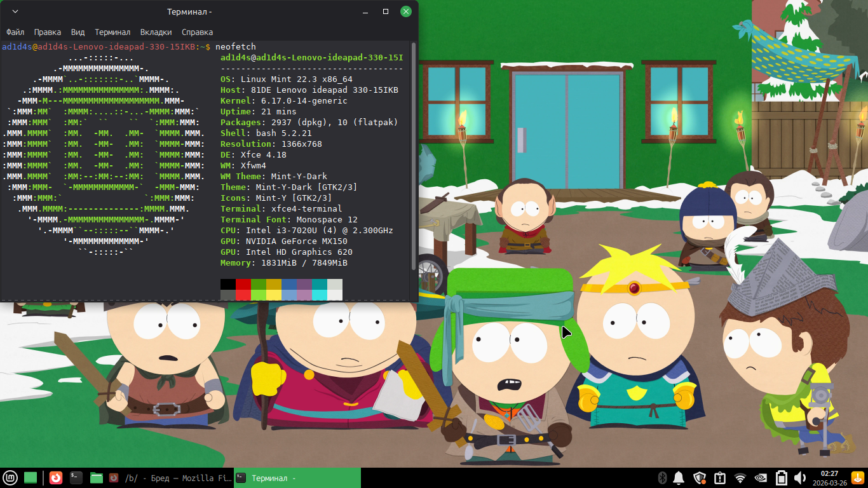Screen dimensions: 868x488
Task: Click the Mint logo ASCII art in terminal
Action: 104,155
